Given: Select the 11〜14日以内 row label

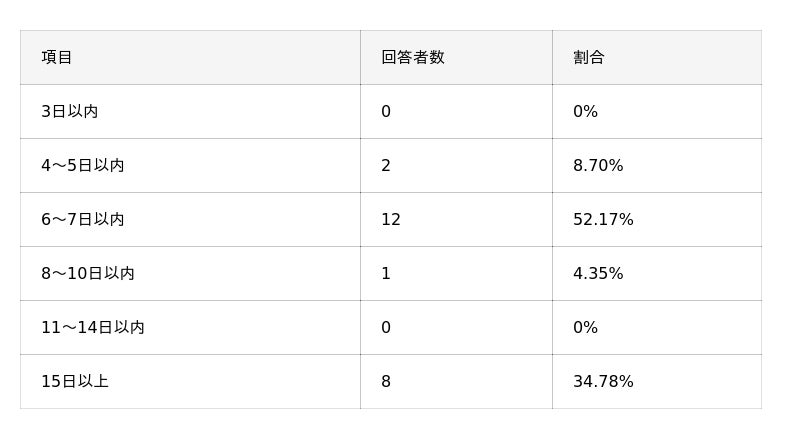Looking at the screenshot, I should coord(92,328).
